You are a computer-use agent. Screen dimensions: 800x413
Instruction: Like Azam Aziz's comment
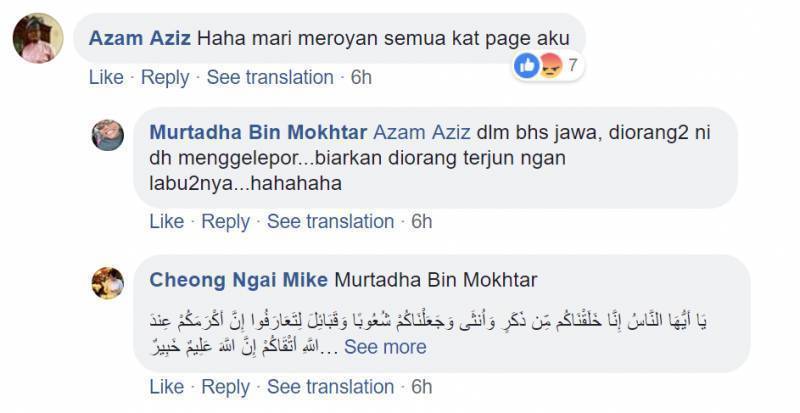pyautogui.click(x=106, y=78)
